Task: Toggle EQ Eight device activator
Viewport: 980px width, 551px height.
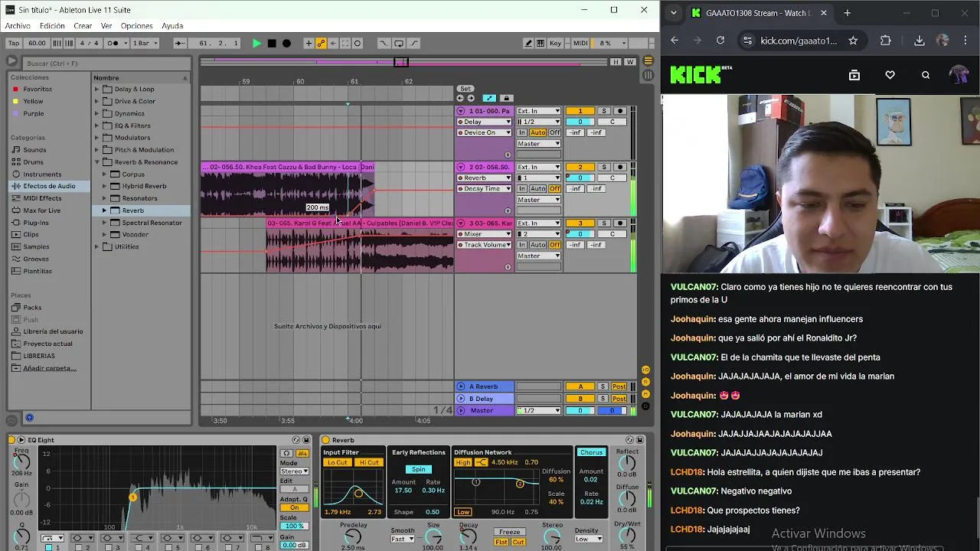Action: tap(12, 440)
